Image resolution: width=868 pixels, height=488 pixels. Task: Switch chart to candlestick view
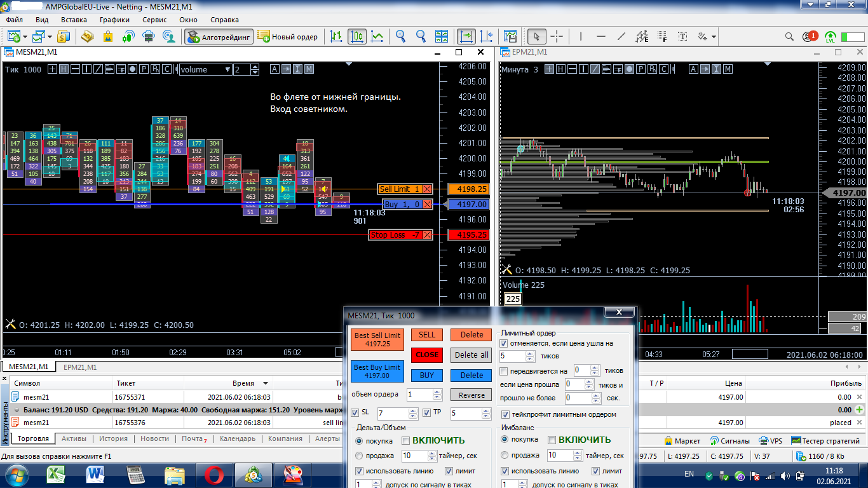tap(357, 36)
